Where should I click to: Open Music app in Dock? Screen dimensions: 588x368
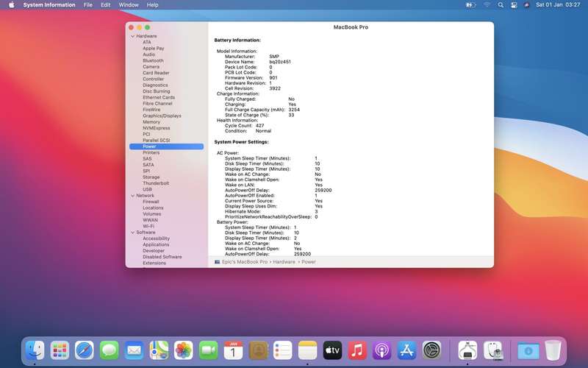point(357,350)
